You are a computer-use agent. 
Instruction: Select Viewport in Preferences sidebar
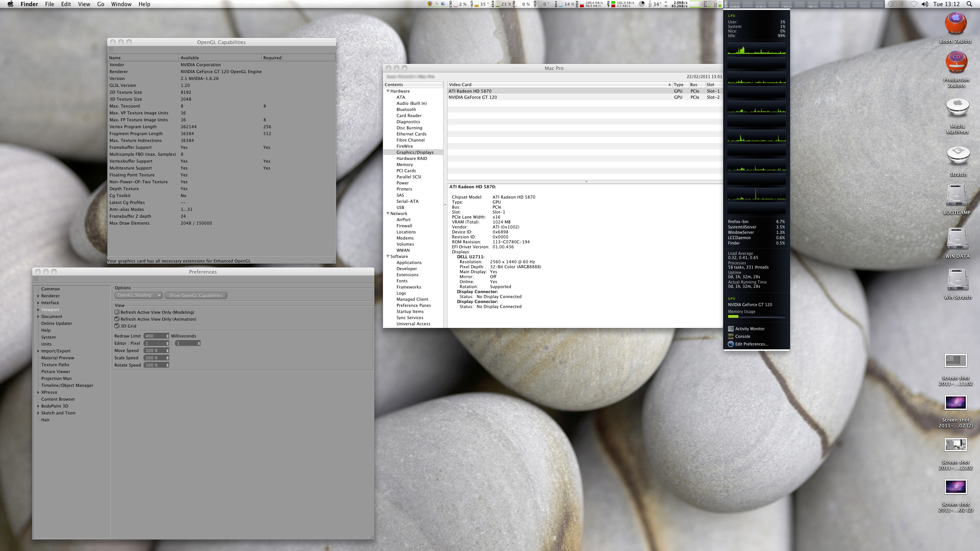(x=50, y=310)
